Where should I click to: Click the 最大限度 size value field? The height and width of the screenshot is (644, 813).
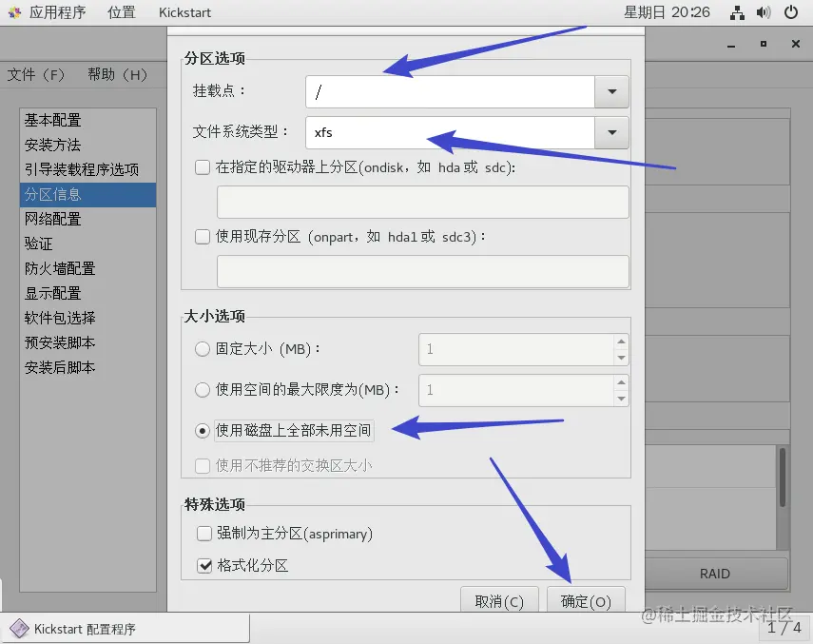516,390
